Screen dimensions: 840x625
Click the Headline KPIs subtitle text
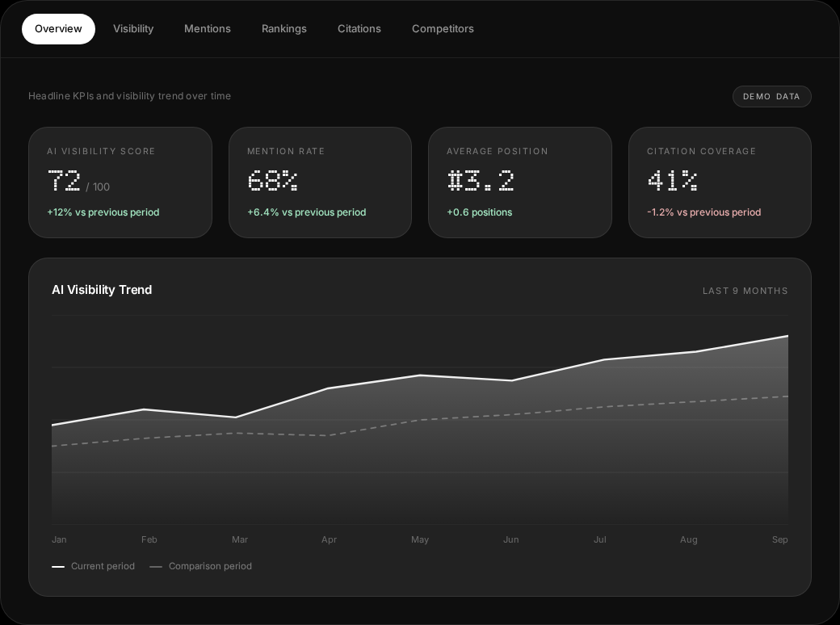(x=130, y=96)
